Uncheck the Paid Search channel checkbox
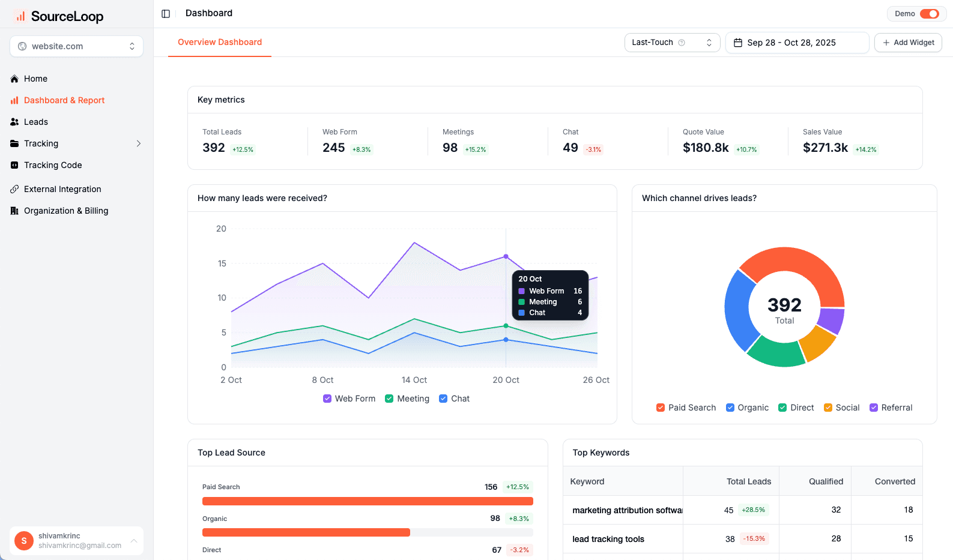Viewport: 953px width, 560px height. (661, 408)
